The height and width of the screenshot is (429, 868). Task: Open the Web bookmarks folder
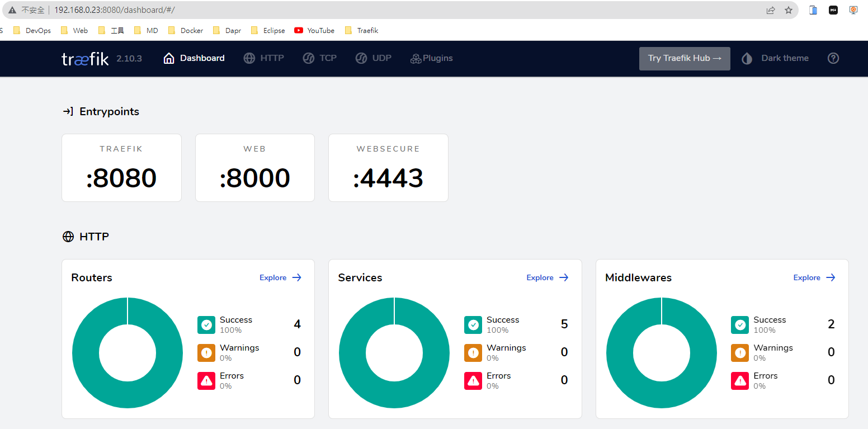click(74, 31)
